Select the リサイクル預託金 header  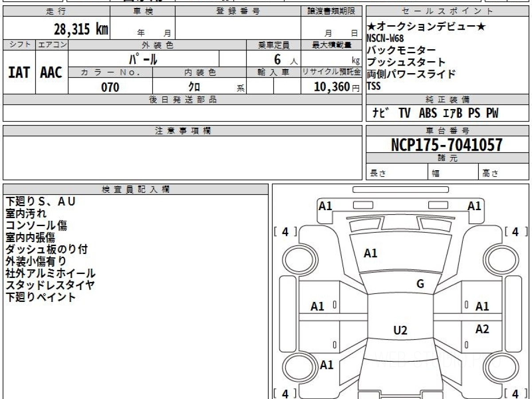pyautogui.click(x=331, y=72)
